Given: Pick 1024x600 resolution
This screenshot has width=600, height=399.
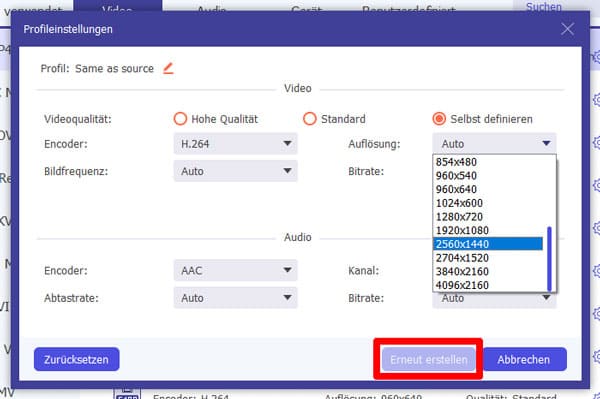Looking at the screenshot, I should coord(488,203).
